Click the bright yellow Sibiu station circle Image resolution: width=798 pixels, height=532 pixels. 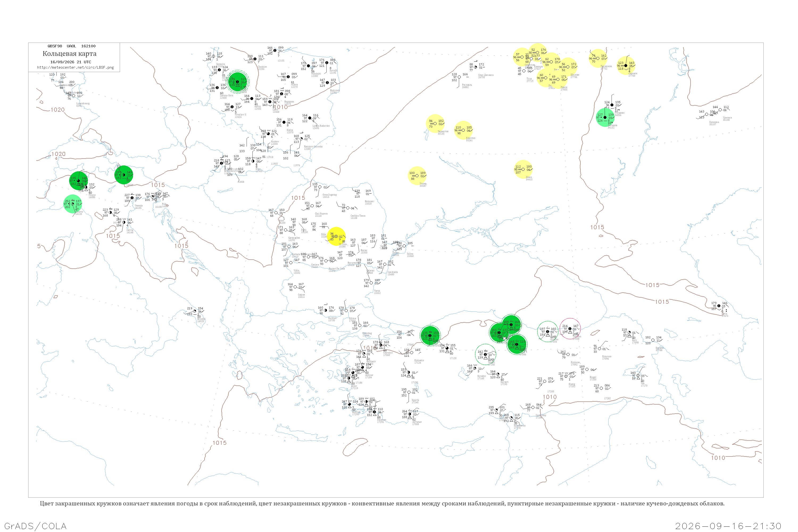336,236
